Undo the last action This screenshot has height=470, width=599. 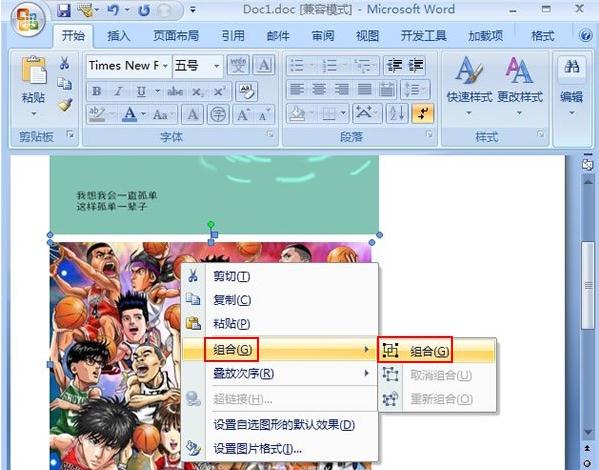coord(113,10)
